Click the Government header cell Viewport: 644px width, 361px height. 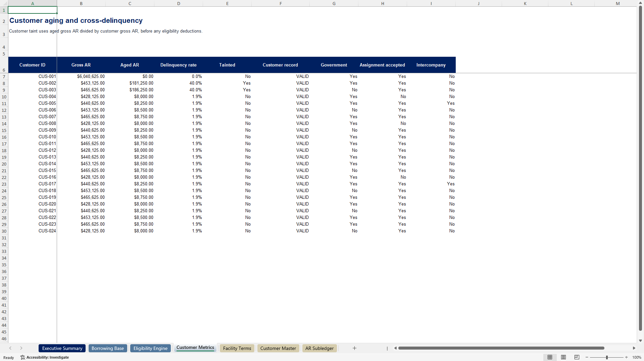(334, 65)
